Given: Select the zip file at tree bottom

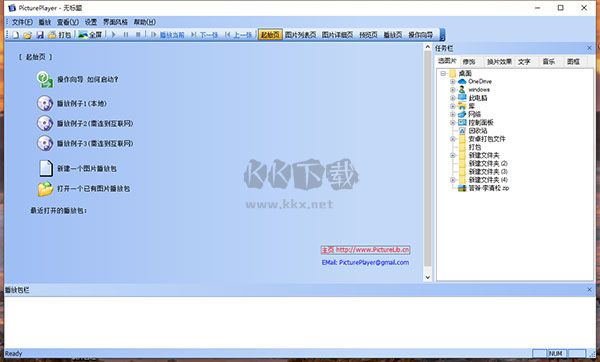Looking at the screenshot, I should click(484, 188).
